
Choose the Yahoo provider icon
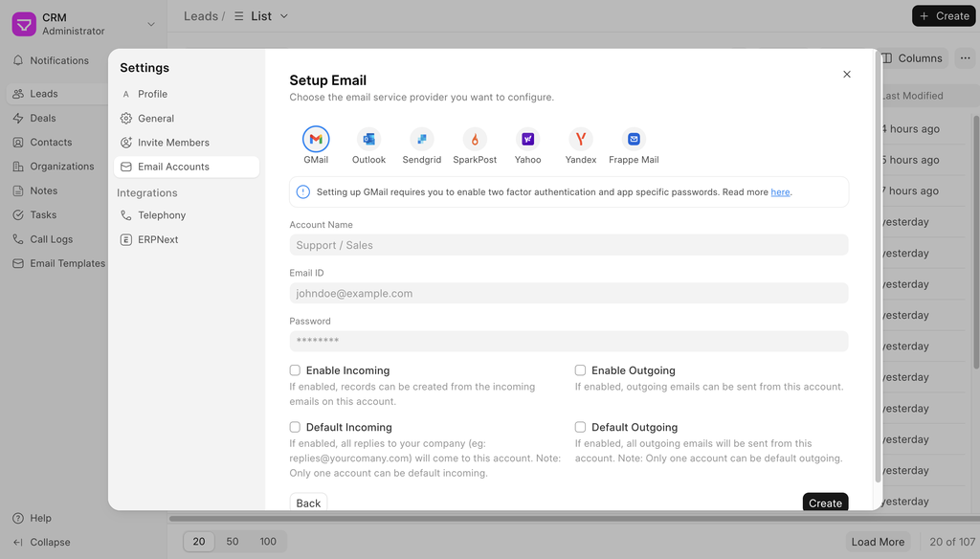click(527, 140)
